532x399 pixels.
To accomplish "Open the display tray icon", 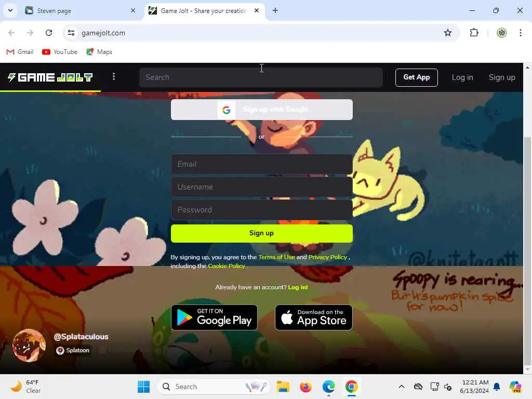I will 434,387.
